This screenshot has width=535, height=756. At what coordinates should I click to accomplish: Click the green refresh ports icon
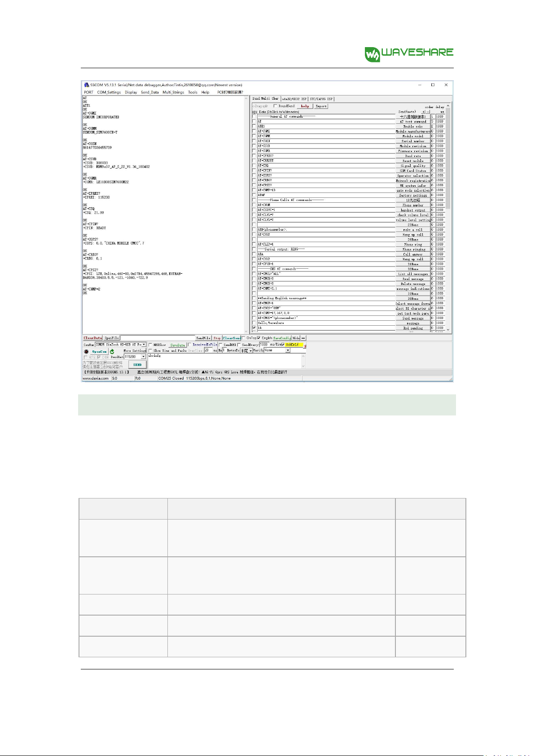point(112,351)
